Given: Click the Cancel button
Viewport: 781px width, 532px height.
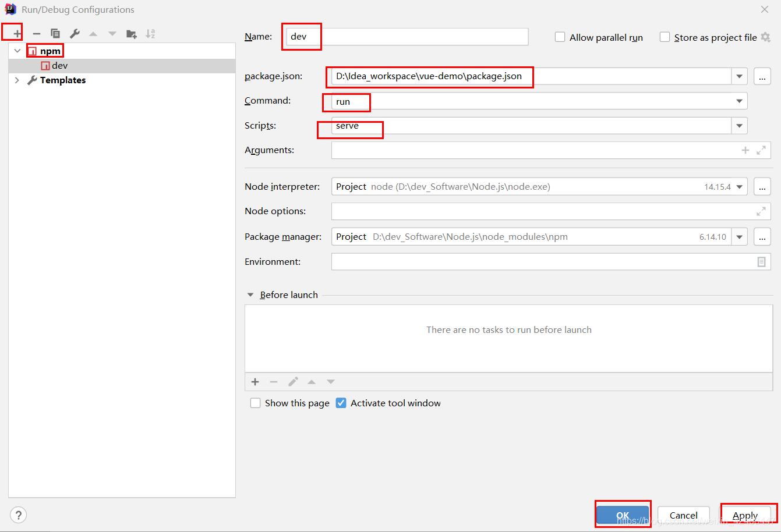Looking at the screenshot, I should [x=684, y=515].
